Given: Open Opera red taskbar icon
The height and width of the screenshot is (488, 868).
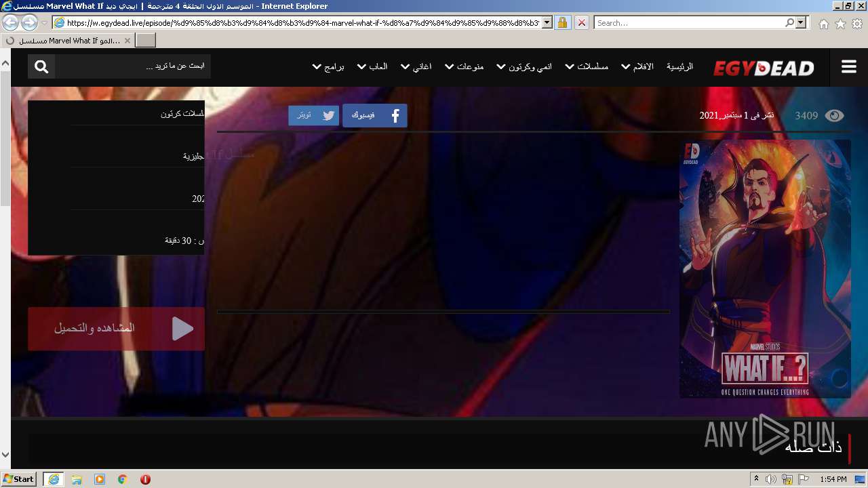Looking at the screenshot, I should tap(145, 479).
